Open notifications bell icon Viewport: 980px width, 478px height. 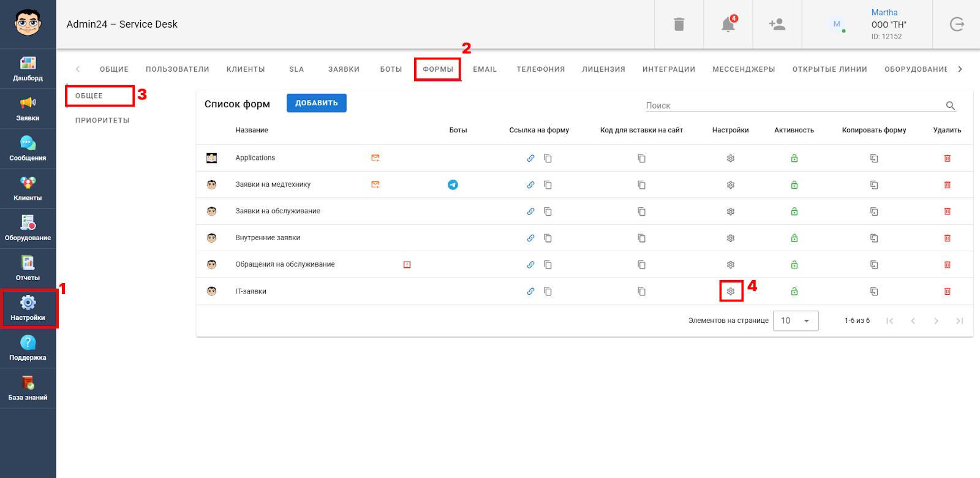point(728,25)
